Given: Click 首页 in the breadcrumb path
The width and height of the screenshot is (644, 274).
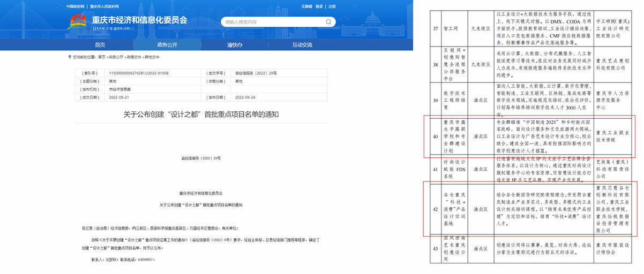Looking at the screenshot, I should [x=101, y=57].
